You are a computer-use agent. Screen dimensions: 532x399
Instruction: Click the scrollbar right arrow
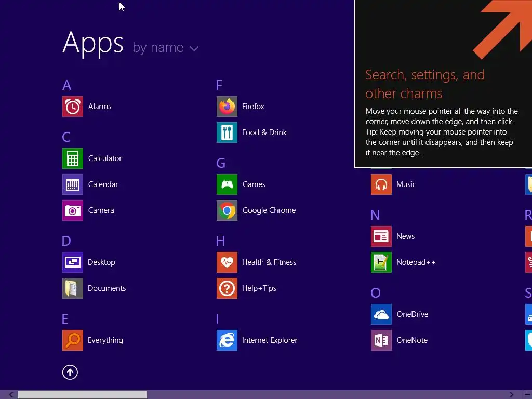(511, 395)
